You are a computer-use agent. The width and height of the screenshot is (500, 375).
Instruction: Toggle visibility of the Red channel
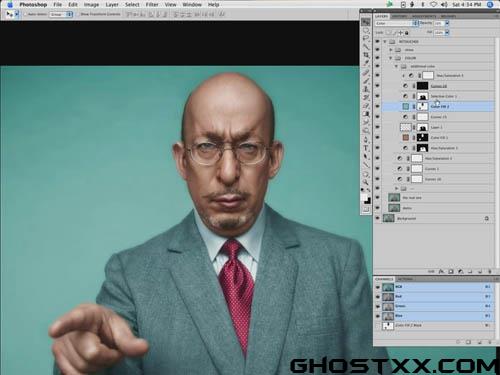point(378,296)
